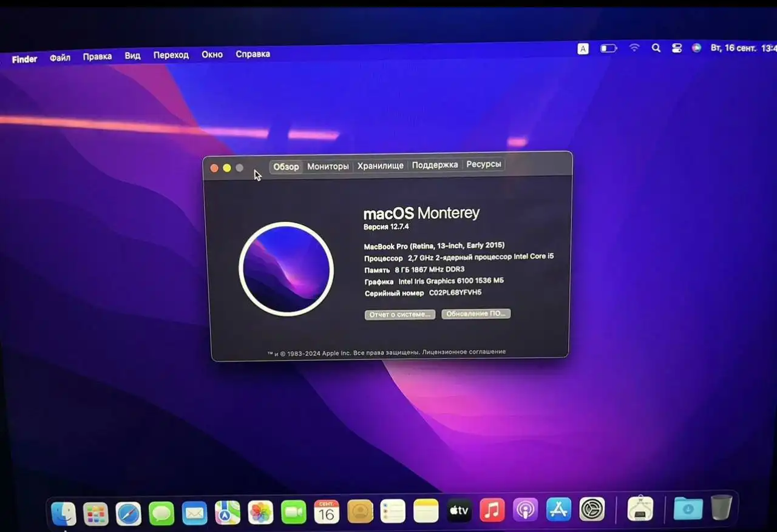Open the Справка menu

[253, 53]
